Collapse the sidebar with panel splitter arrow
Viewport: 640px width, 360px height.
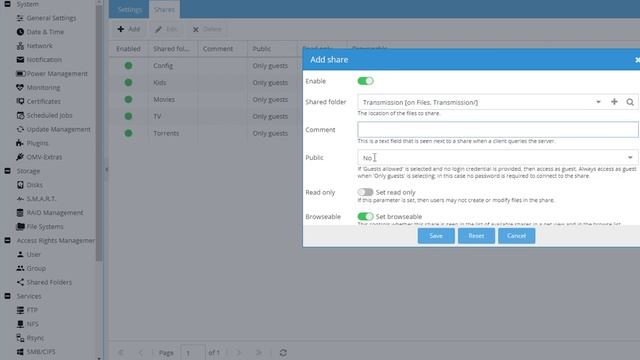tap(106, 169)
